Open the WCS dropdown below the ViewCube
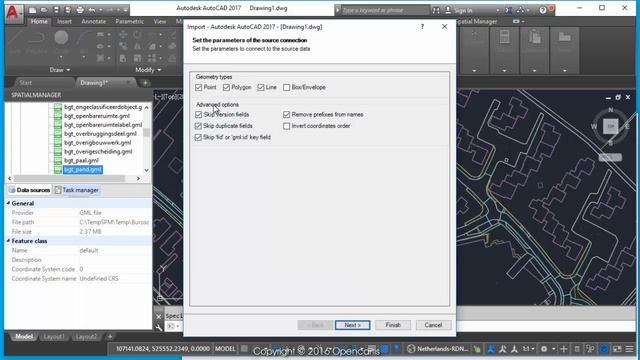 [x=611, y=158]
